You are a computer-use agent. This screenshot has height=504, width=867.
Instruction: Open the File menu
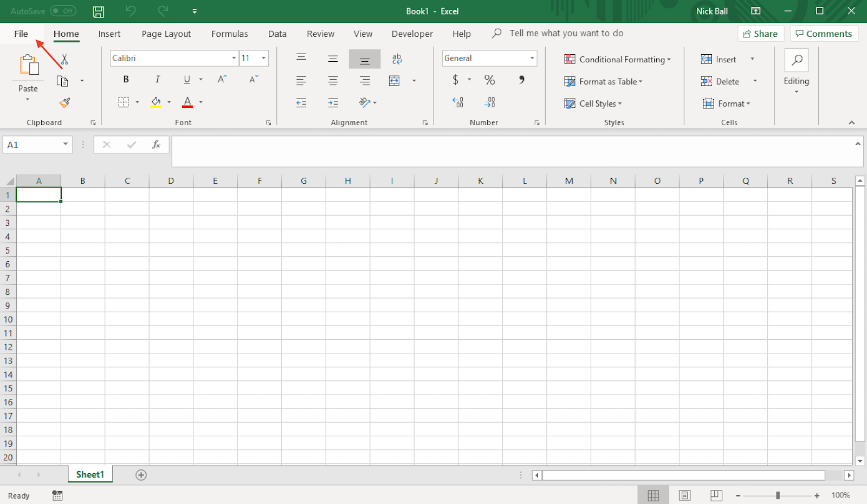[x=21, y=34]
